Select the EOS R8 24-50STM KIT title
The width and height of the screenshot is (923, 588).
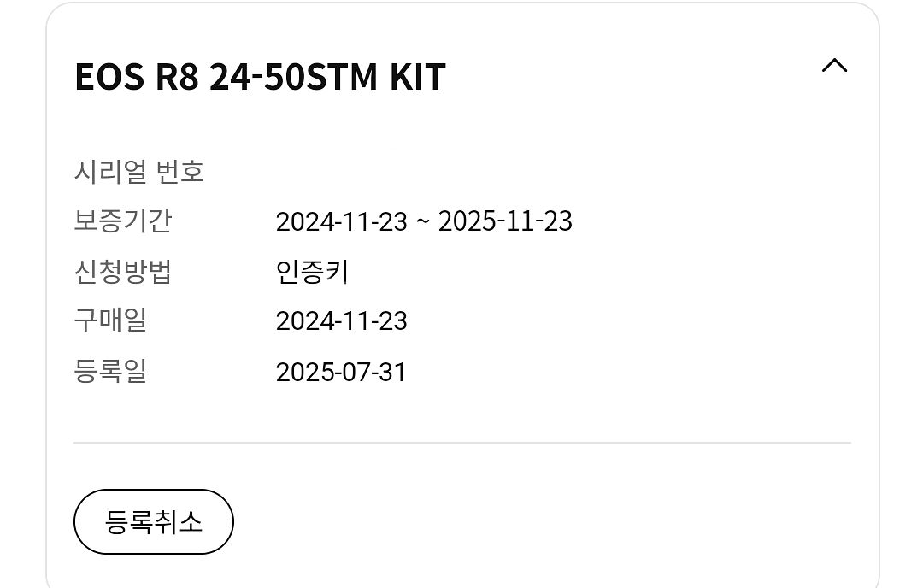click(260, 77)
